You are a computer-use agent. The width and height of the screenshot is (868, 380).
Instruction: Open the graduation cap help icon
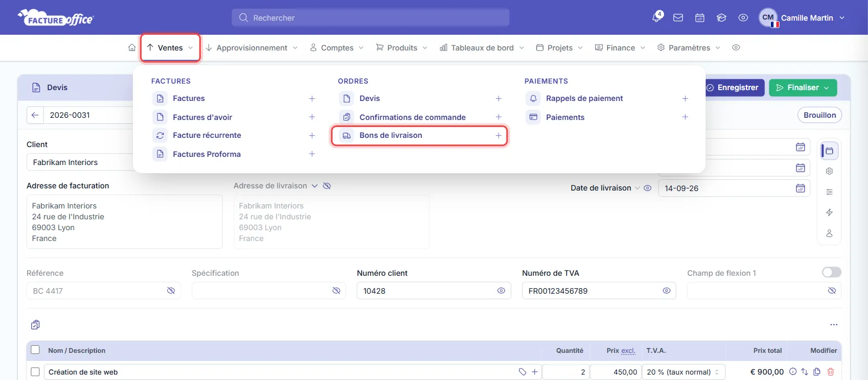pos(722,18)
